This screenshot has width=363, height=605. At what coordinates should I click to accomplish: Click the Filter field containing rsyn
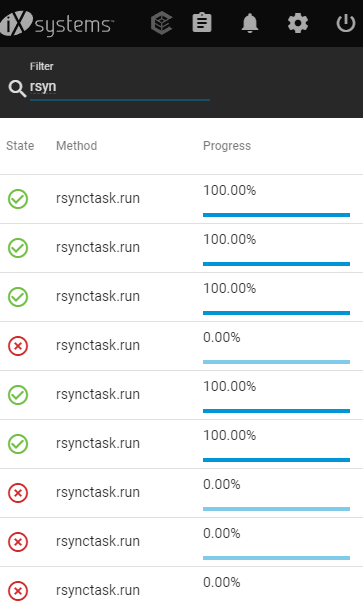pos(120,87)
